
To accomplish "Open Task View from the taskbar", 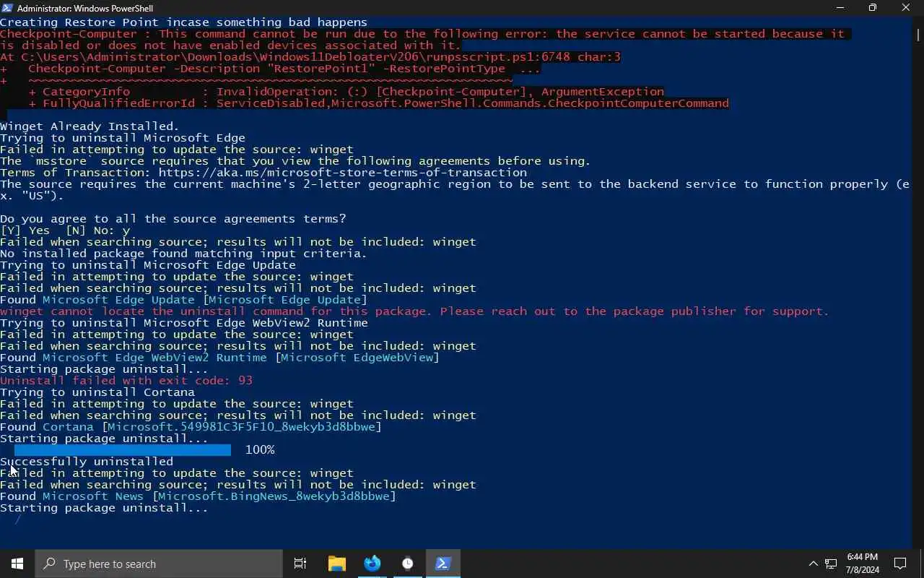I will (300, 564).
